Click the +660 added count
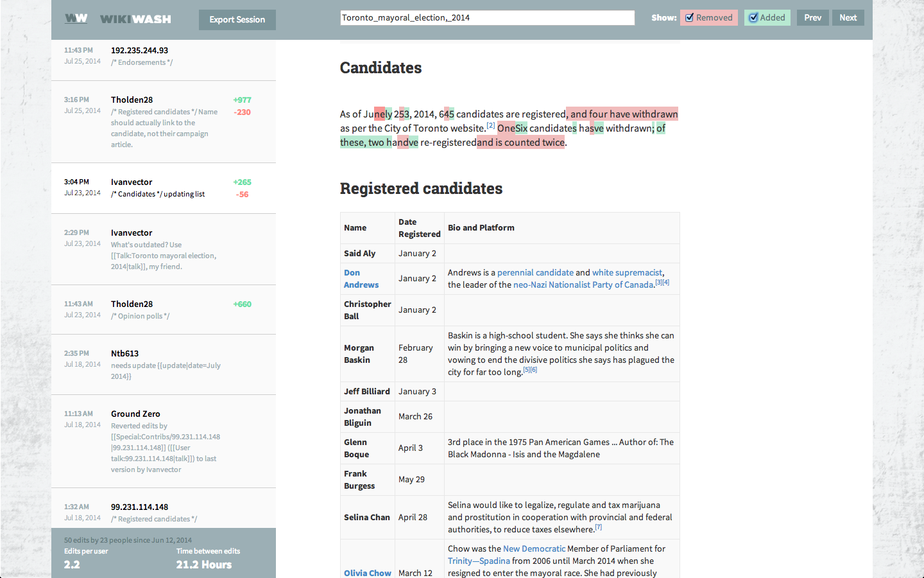 pyautogui.click(x=242, y=304)
